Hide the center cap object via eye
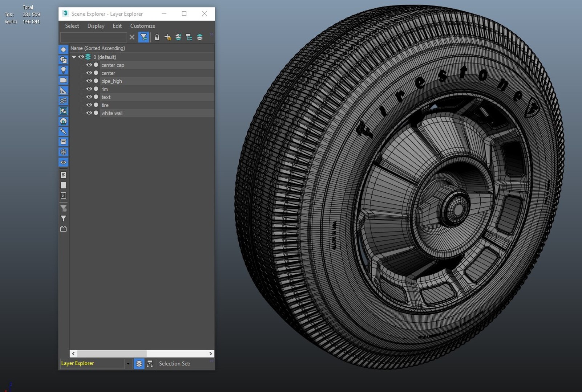This screenshot has width=582, height=392. 89,65
